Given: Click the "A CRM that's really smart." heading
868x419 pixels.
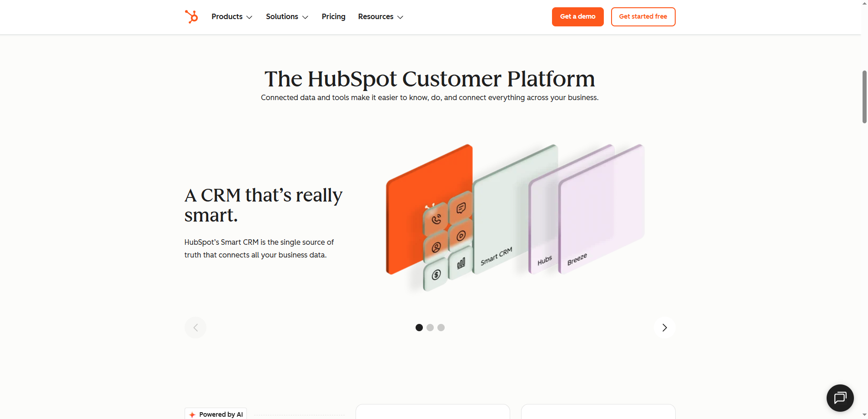Looking at the screenshot, I should pos(263,205).
